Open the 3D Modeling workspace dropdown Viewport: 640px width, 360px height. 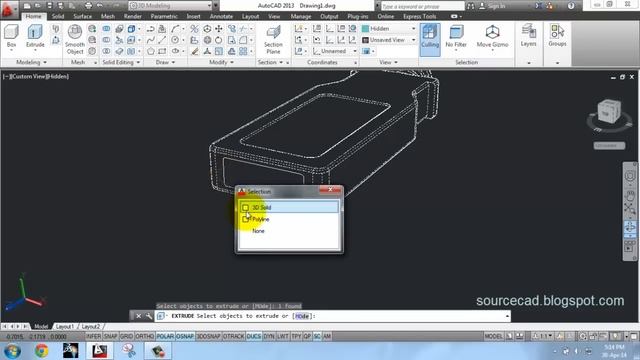coord(170,6)
